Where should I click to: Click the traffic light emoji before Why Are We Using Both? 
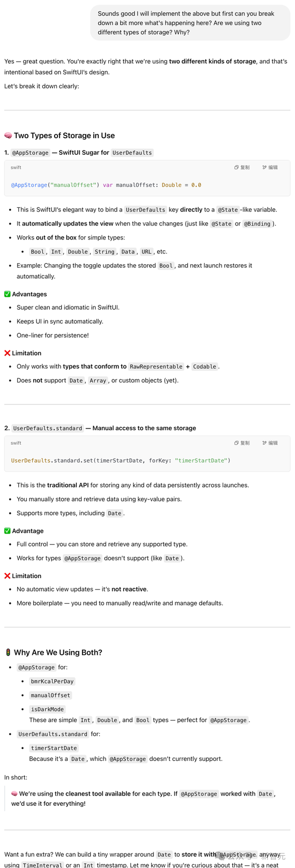click(8, 652)
